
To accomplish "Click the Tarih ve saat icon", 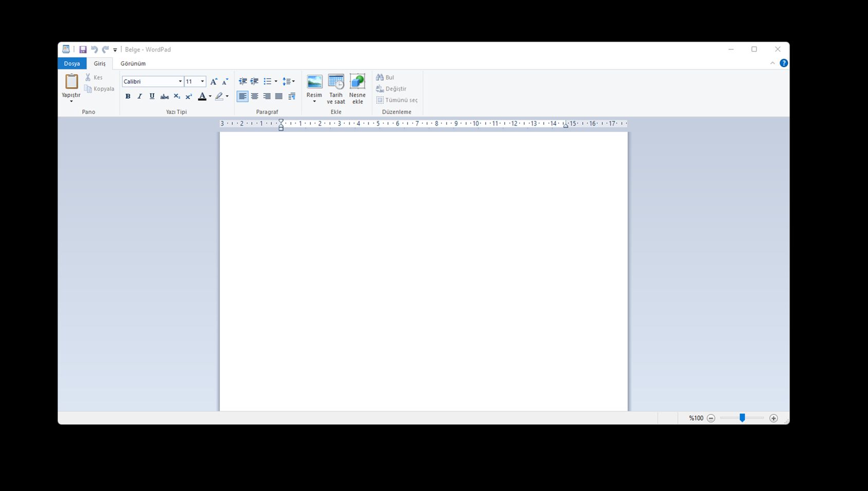I will point(336,82).
